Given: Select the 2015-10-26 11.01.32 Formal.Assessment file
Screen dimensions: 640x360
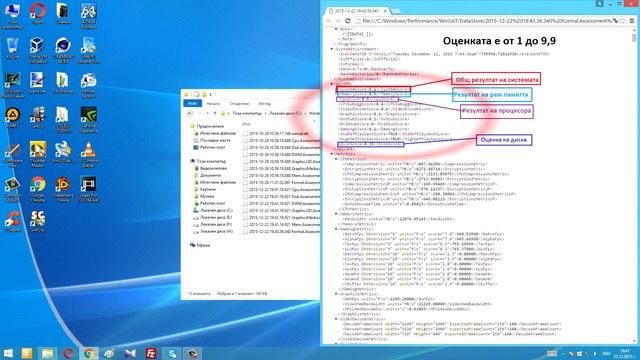Looking at the screenshot, I should (281, 182).
